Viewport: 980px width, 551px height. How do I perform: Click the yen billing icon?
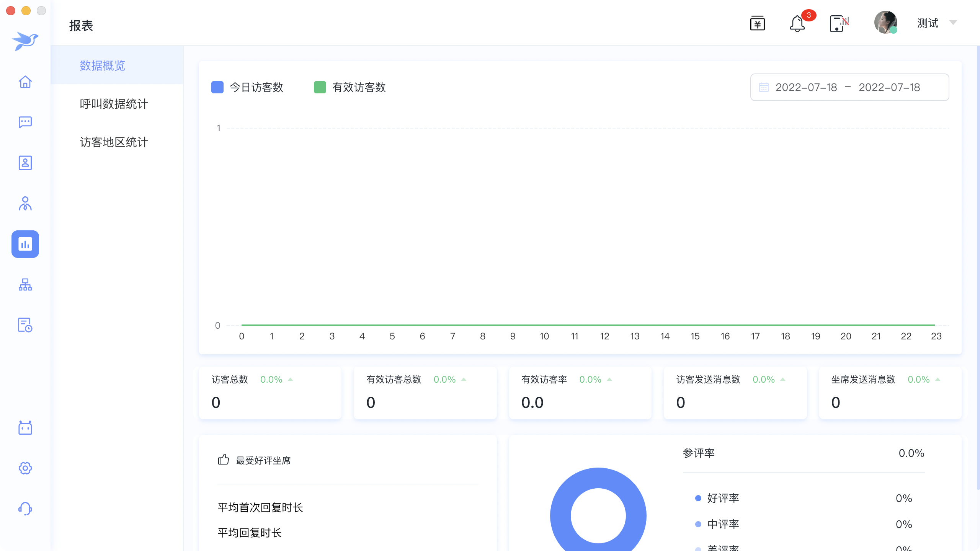757,24
